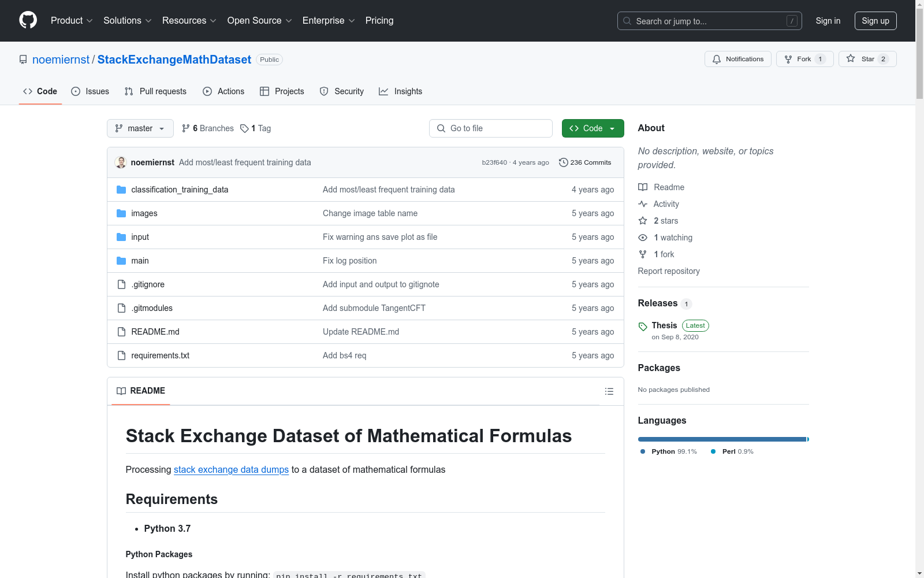
Task: Open the Code tab
Action: point(40,91)
